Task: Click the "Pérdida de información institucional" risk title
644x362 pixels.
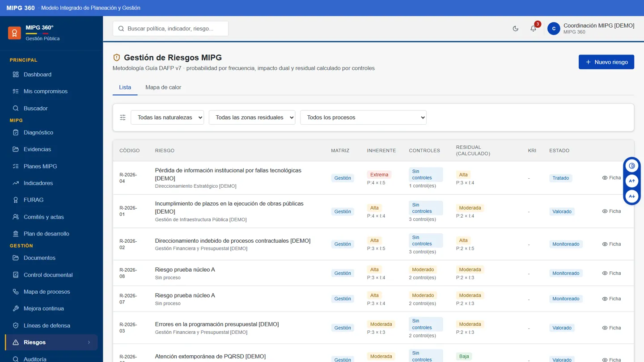Action: (x=228, y=174)
